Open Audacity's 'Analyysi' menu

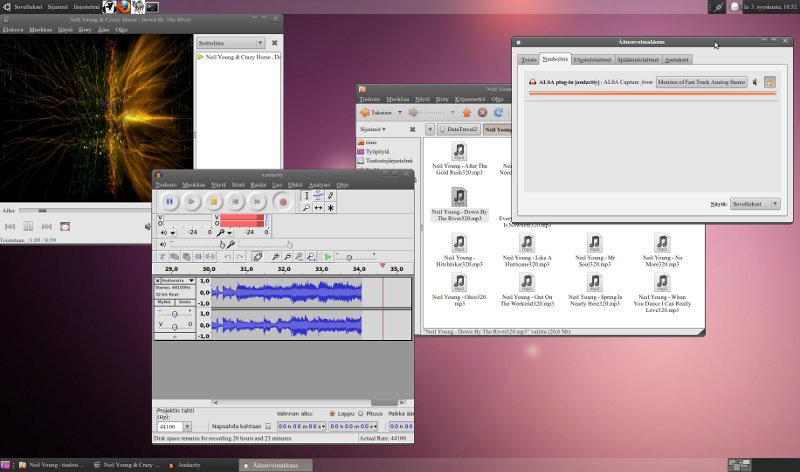click(x=319, y=185)
